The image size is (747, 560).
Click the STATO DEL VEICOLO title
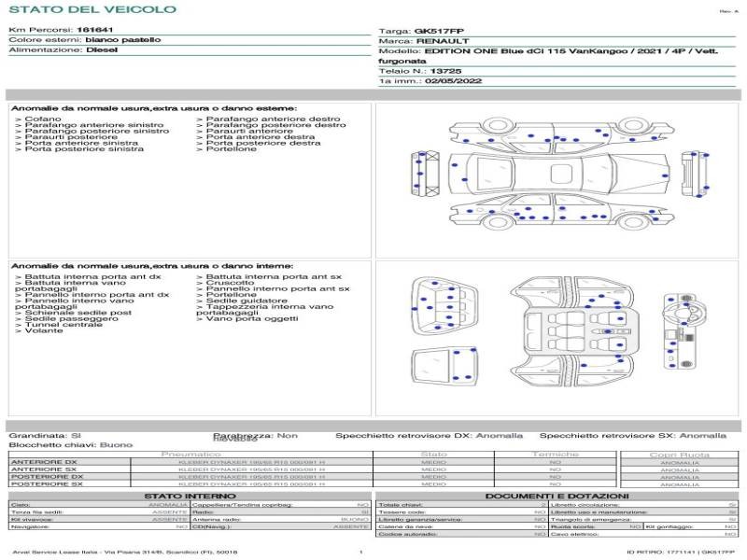tap(92, 9)
